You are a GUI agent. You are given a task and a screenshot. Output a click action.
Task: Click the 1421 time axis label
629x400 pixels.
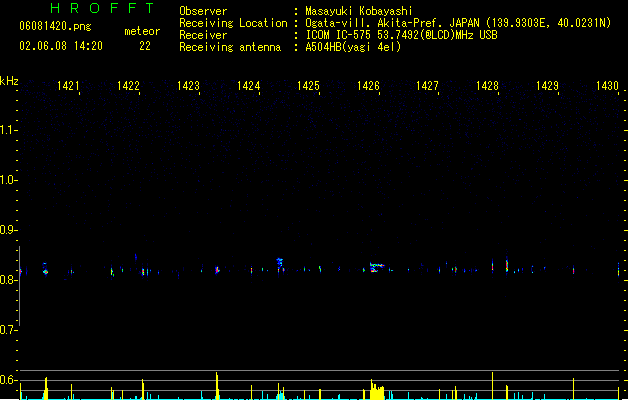(x=68, y=86)
